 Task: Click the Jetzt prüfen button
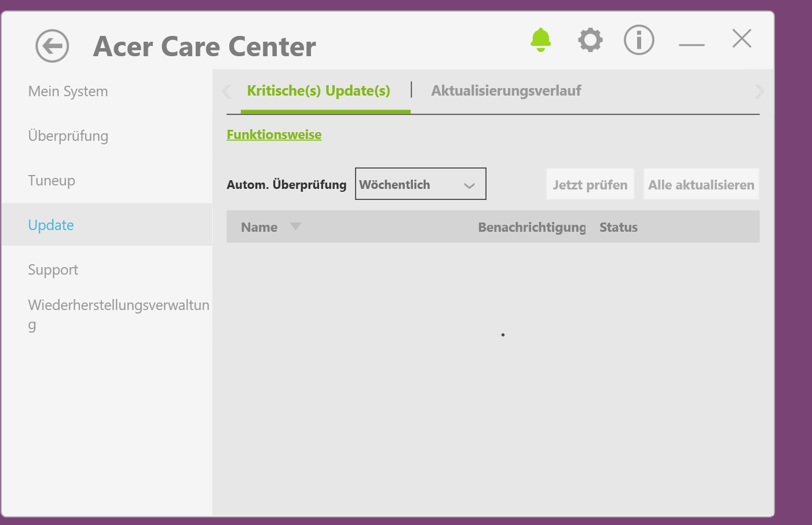590,184
